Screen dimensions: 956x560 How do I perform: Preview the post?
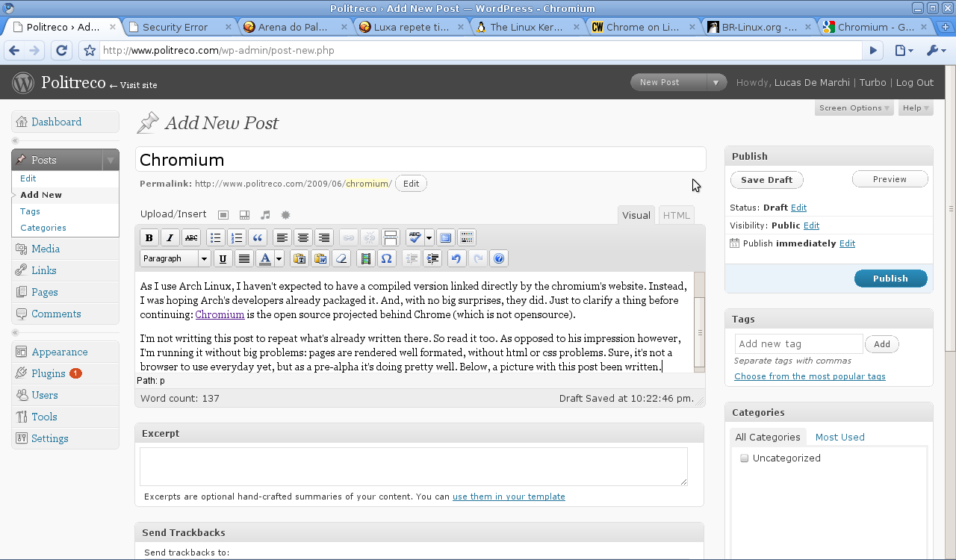pyautogui.click(x=890, y=179)
